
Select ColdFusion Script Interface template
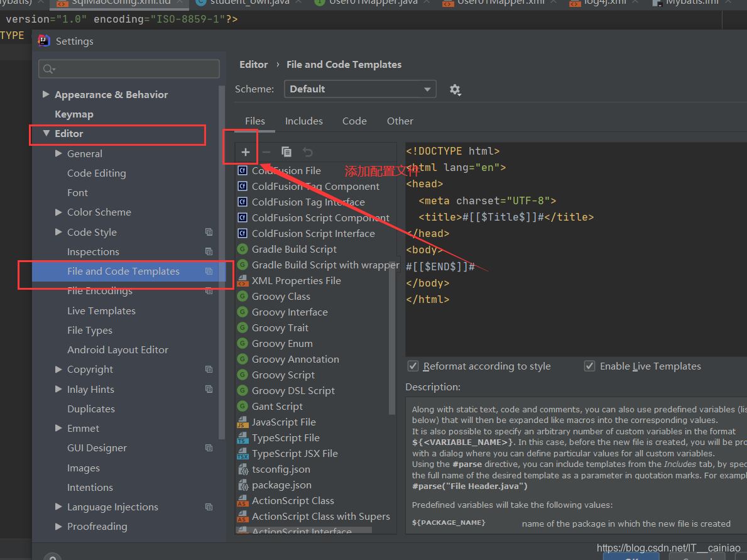[x=313, y=234]
